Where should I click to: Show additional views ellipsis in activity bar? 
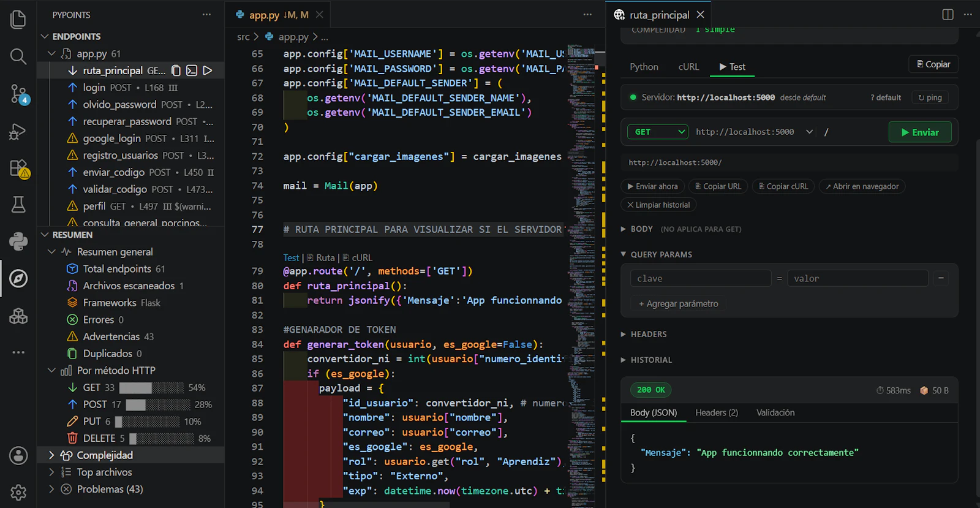pos(18,352)
